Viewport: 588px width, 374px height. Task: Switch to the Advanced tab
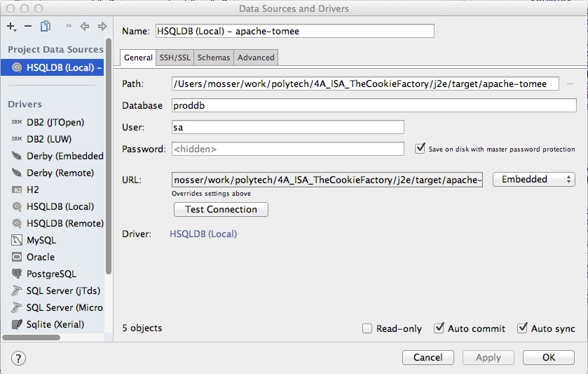pos(256,58)
